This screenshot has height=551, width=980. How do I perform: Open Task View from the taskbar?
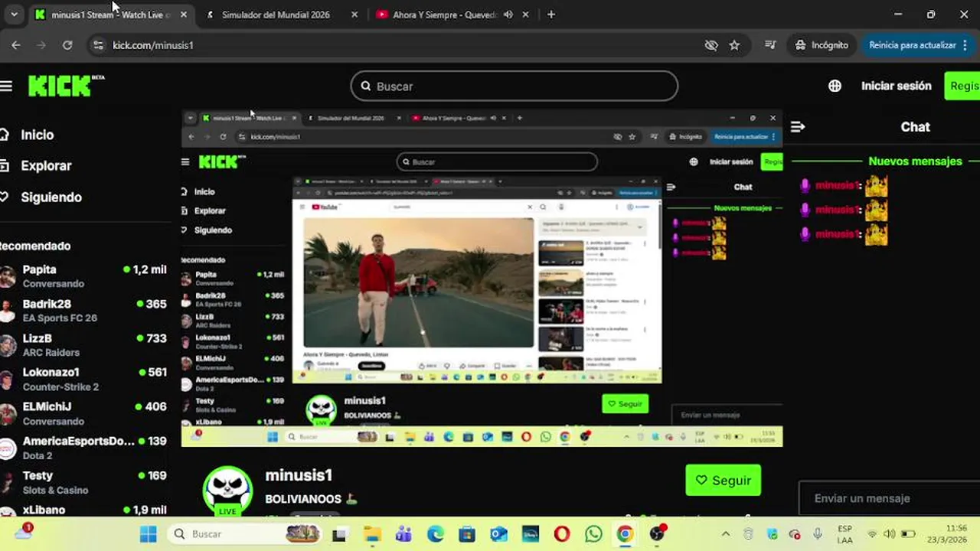point(338,534)
